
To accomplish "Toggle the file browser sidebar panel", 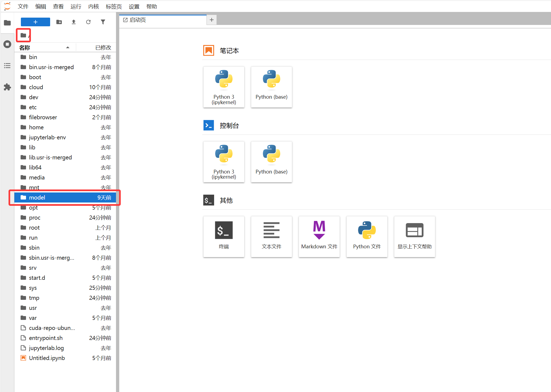I will pyautogui.click(x=7, y=23).
